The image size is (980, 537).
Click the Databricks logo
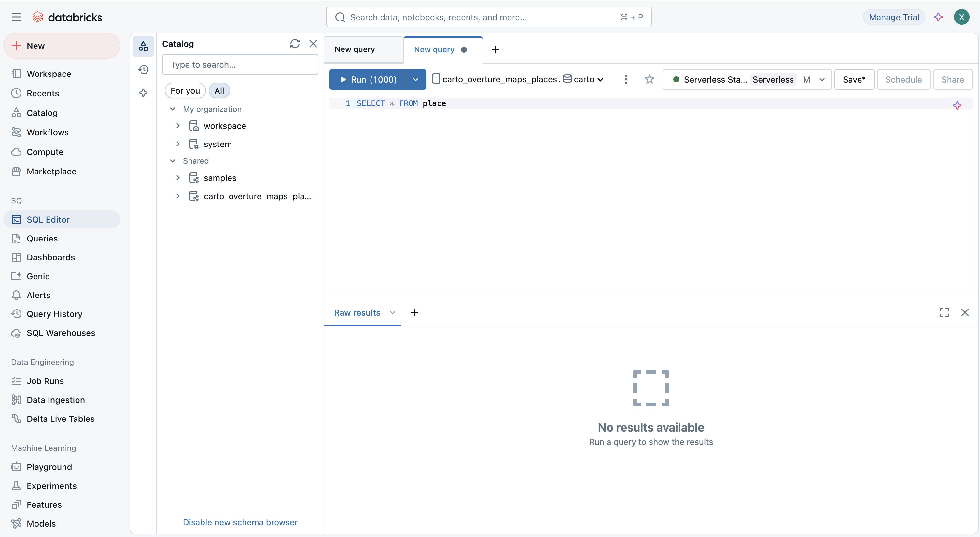[x=67, y=17]
